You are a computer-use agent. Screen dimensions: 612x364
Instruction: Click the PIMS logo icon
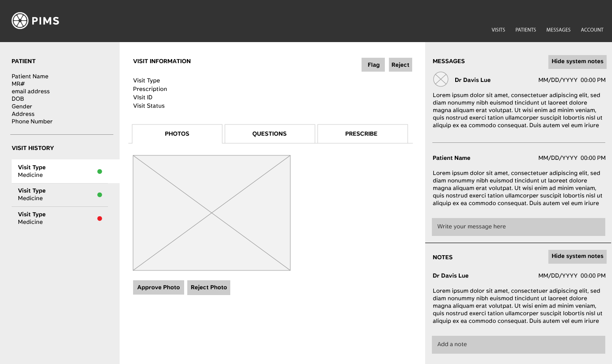(x=19, y=21)
